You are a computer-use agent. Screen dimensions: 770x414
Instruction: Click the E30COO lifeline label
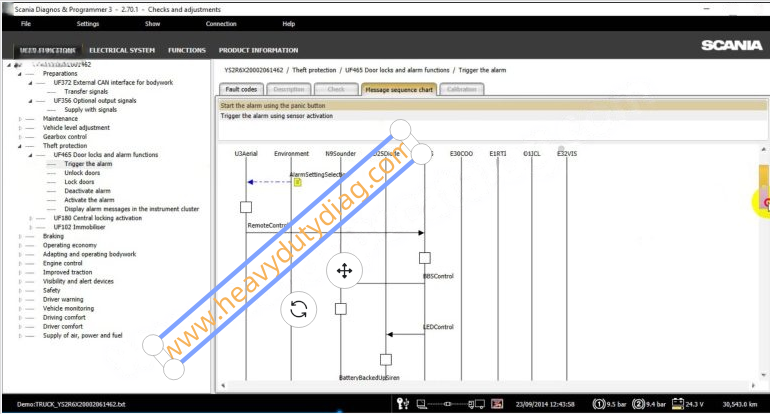[x=461, y=154]
